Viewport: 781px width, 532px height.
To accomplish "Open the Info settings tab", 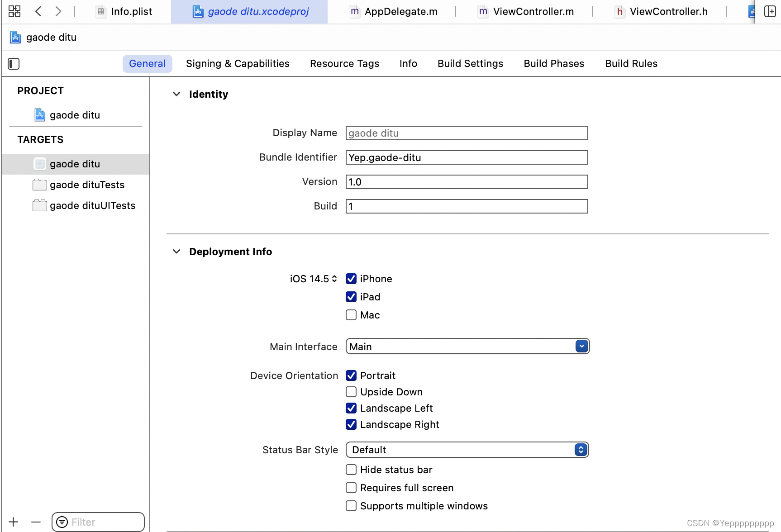I will point(408,64).
